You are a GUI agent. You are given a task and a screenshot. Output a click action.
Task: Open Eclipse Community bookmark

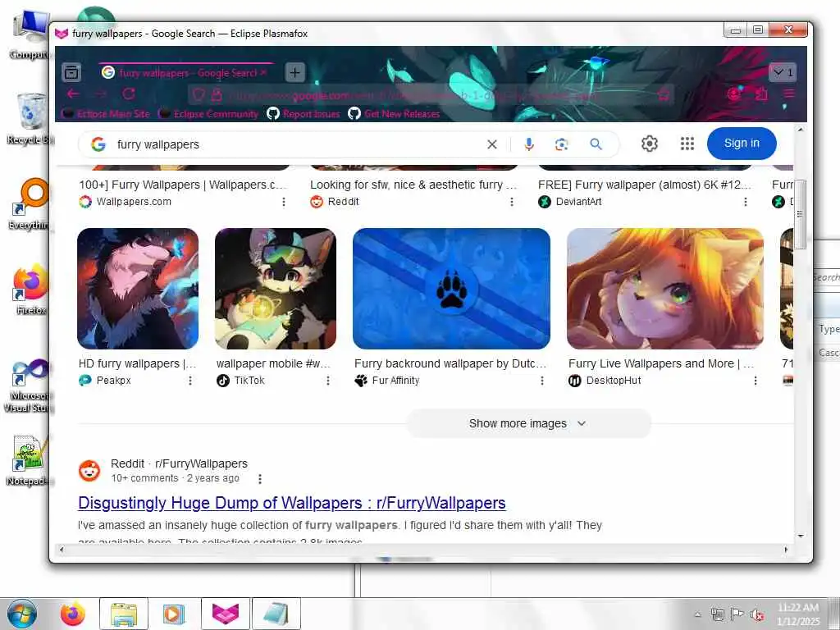(x=209, y=113)
